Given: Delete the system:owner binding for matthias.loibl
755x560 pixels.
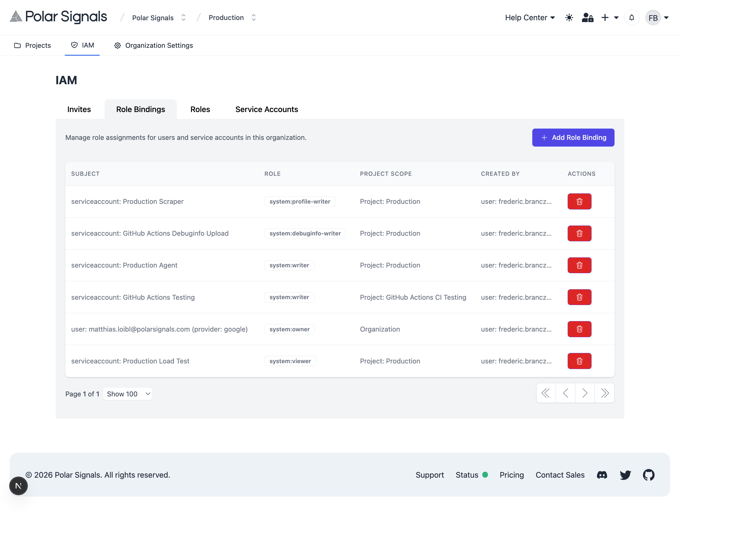Looking at the screenshot, I should pyautogui.click(x=579, y=329).
